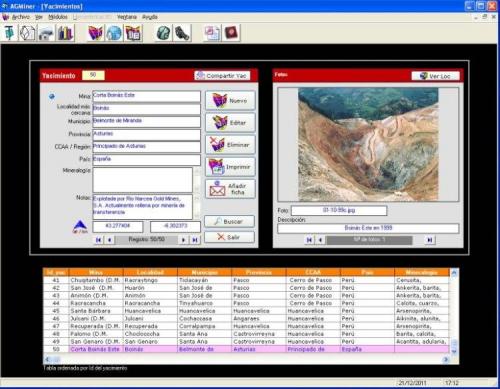
Task: Open the Archivo menu
Action: pyautogui.click(x=21, y=17)
